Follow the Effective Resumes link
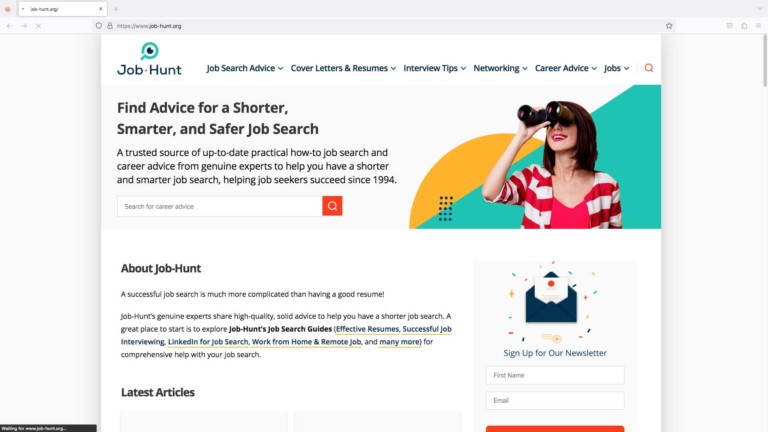 [367, 329]
